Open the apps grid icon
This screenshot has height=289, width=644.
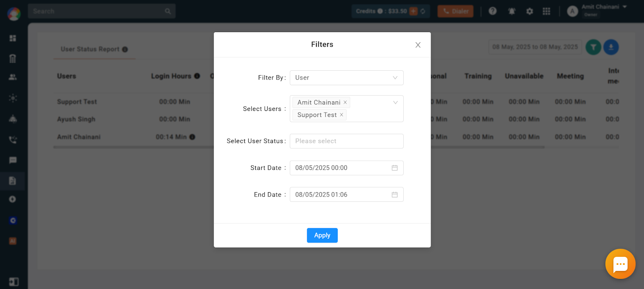(546, 11)
